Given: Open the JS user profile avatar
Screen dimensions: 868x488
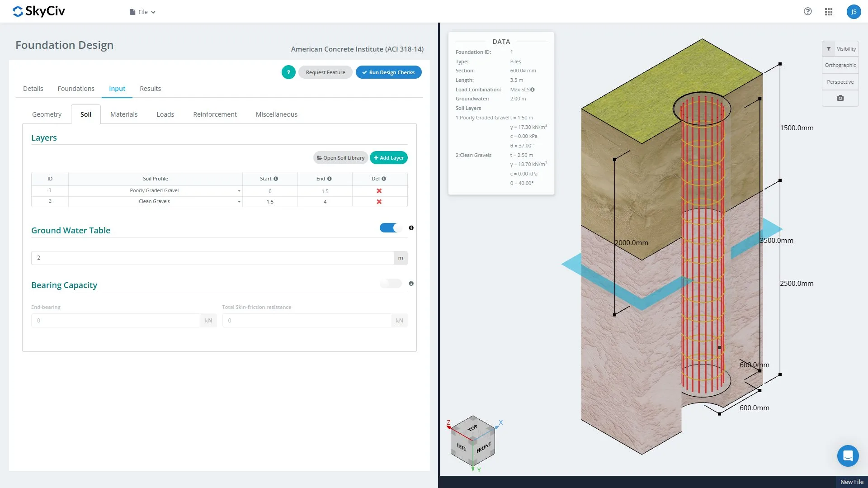Looking at the screenshot, I should [853, 12].
